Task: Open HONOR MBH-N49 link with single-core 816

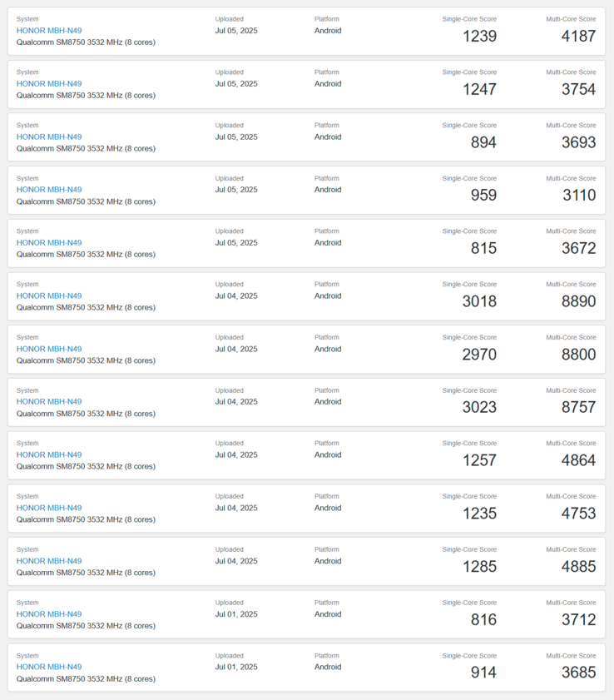Action: [49, 614]
